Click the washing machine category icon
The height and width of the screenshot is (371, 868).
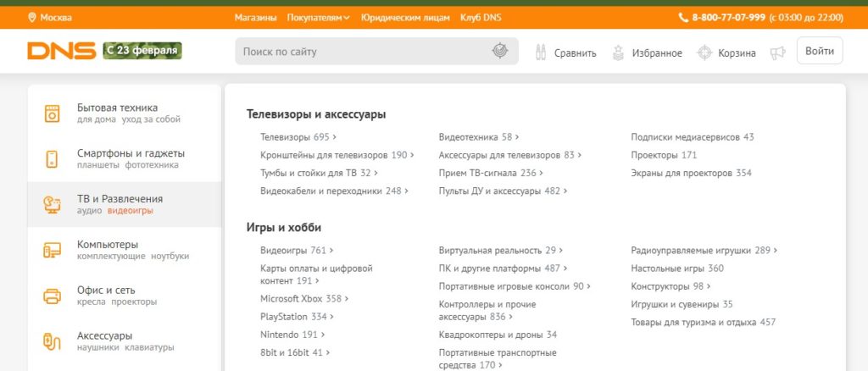pos(53,113)
